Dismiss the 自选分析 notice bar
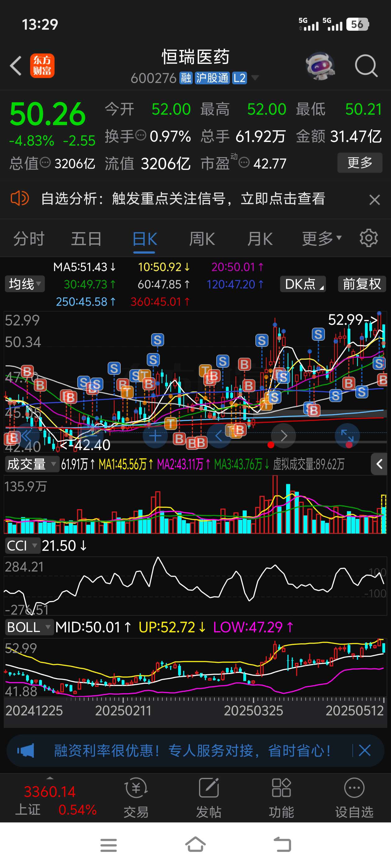 tap(375, 199)
